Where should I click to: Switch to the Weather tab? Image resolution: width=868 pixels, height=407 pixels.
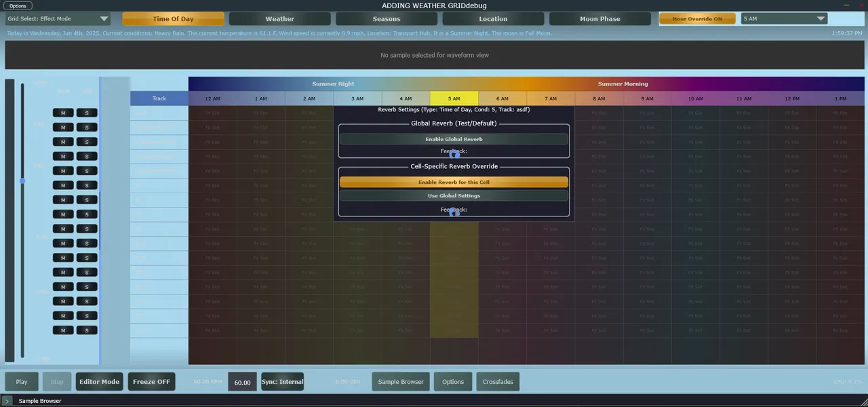click(x=279, y=19)
